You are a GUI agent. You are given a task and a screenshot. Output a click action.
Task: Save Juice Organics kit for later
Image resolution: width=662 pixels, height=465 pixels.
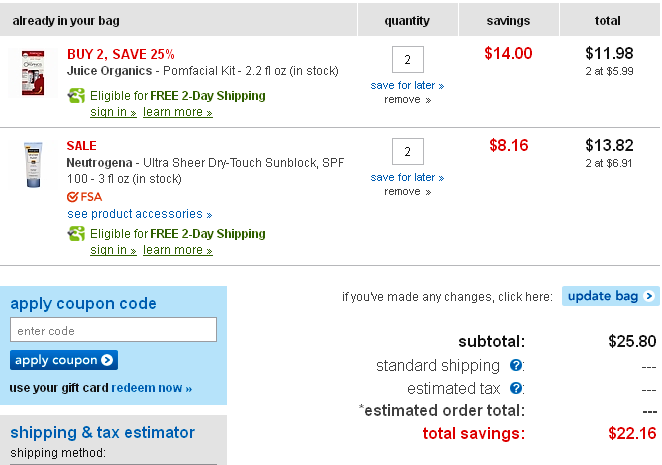click(407, 85)
